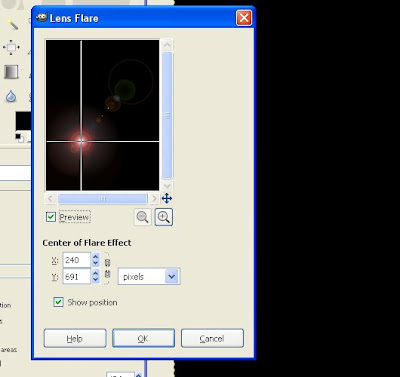Click the OK button
This screenshot has width=400, height=377.
(143, 338)
